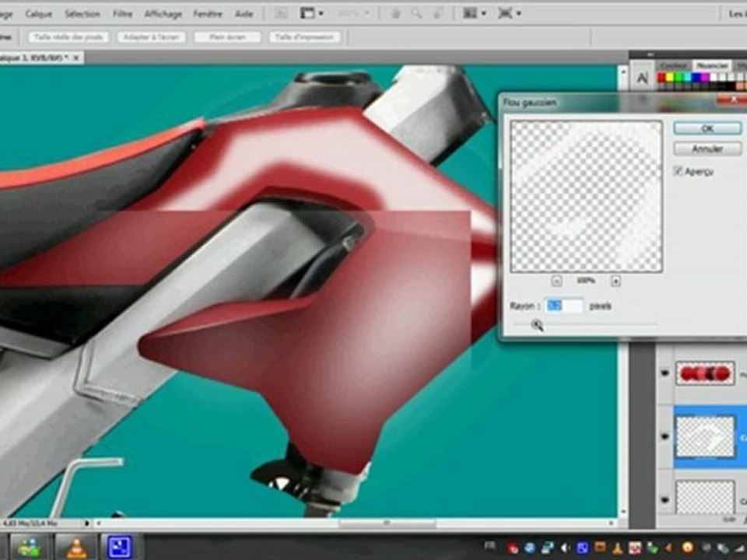Screen dimensions: 747x560
Task: Select the Zoom magnifier icon in top bar
Action: pos(416,13)
